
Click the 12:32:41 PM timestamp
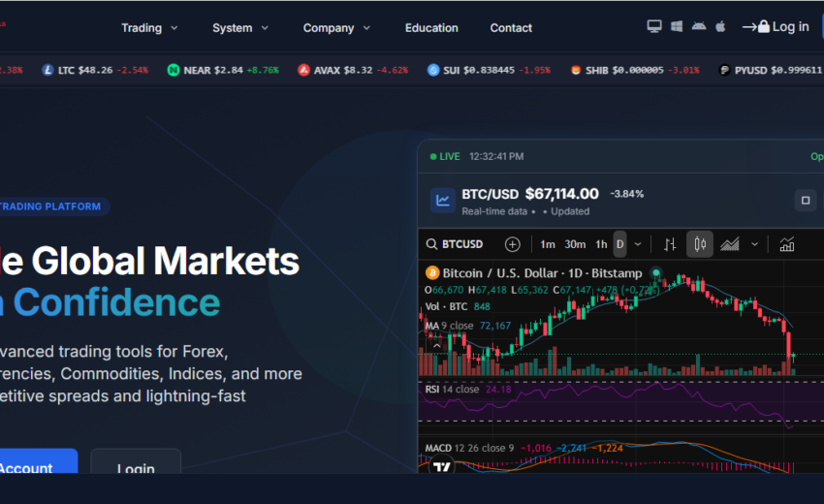(x=496, y=157)
